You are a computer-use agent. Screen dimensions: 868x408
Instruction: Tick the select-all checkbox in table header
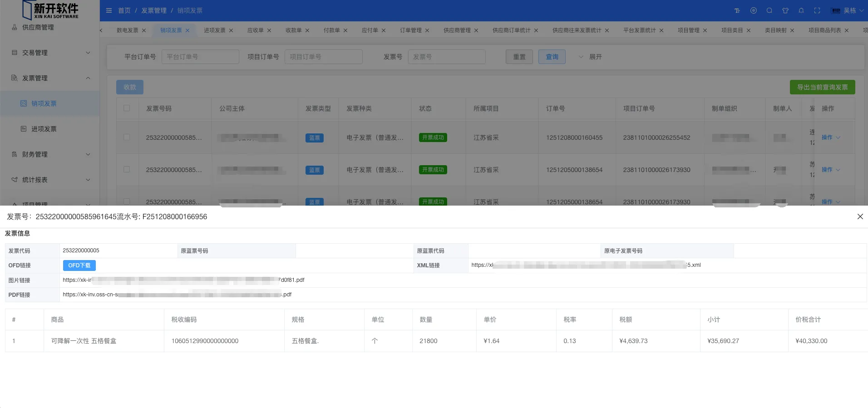pos(127,108)
